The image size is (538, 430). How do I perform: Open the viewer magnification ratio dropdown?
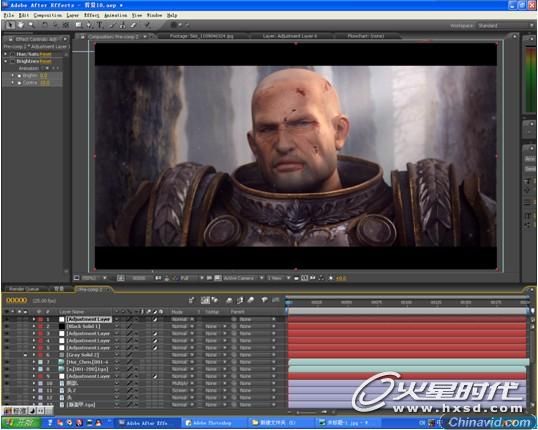click(94, 278)
